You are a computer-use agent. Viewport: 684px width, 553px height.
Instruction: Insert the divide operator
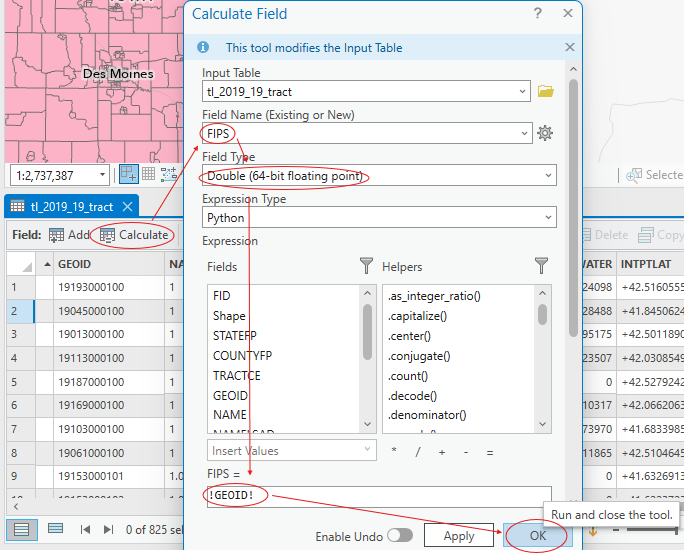418,452
